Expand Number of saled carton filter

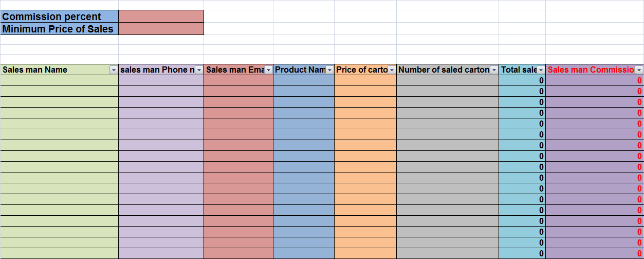494,70
